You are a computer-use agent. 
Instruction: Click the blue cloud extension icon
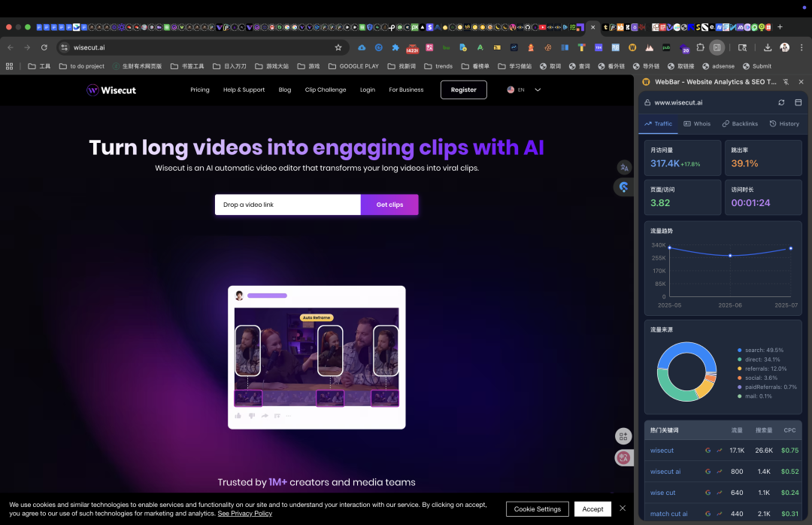[362, 47]
